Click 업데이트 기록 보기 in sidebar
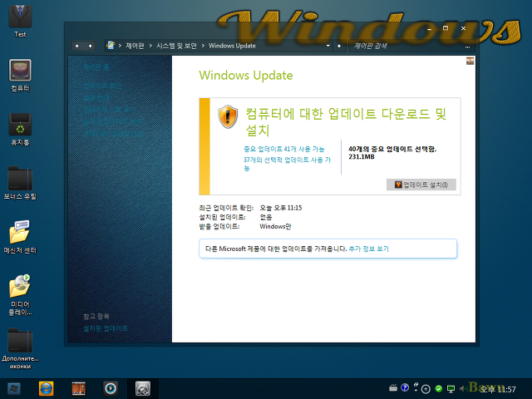Screen dimensions: 532x399 tap(110, 110)
